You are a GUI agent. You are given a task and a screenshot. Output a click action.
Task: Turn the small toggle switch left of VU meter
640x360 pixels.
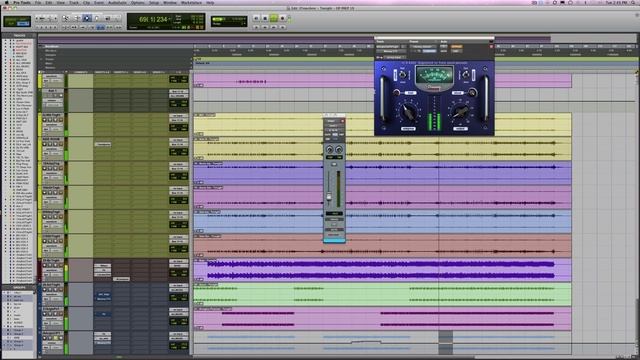402,75
